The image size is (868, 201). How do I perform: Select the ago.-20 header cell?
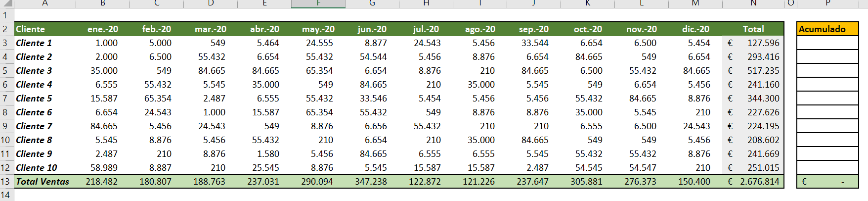[480, 29]
